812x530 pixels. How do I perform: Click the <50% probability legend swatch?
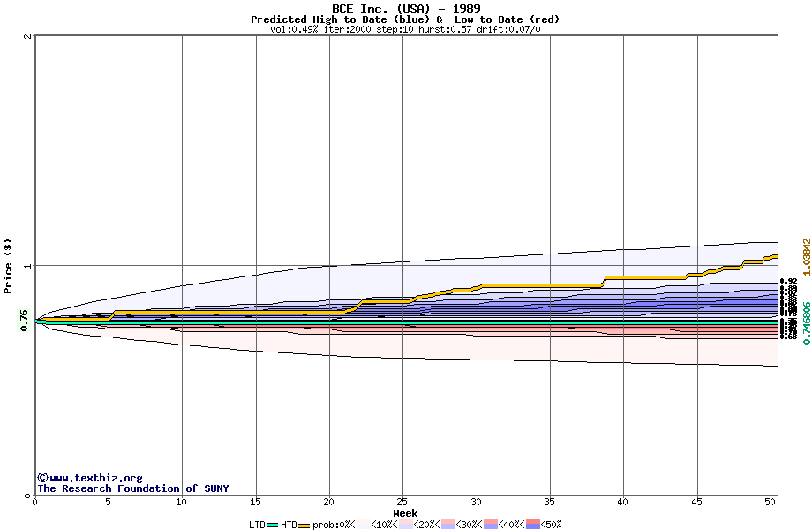point(534,525)
